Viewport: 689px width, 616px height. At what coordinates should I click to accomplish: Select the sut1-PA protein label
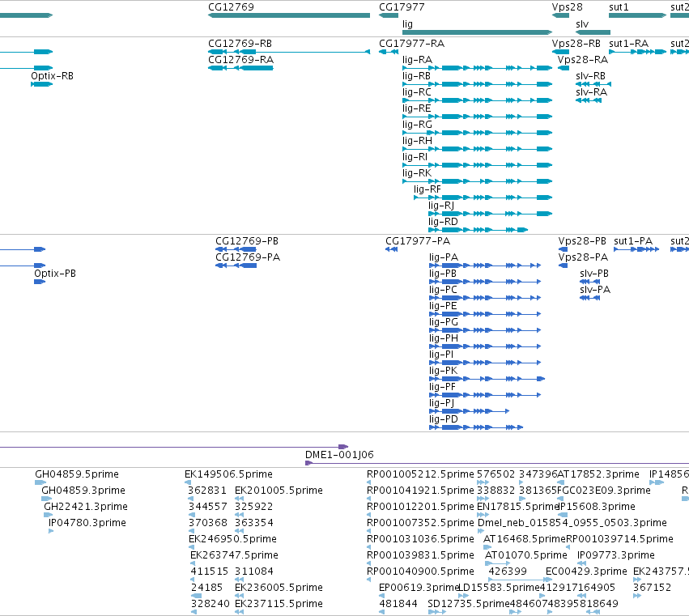633,241
